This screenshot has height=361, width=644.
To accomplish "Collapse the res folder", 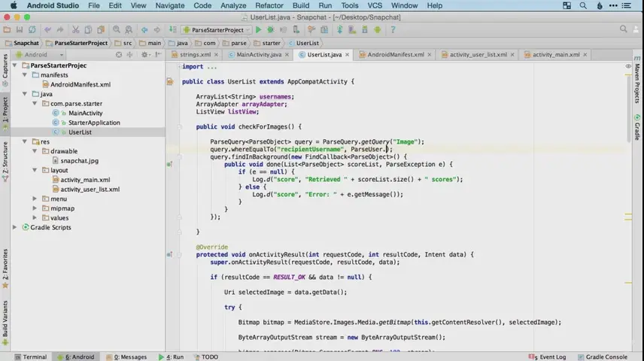I will tap(25, 141).
